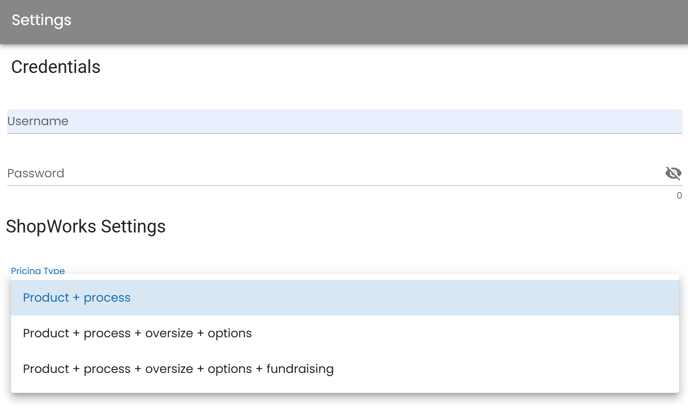Select the last pricing type entry

tap(344, 369)
